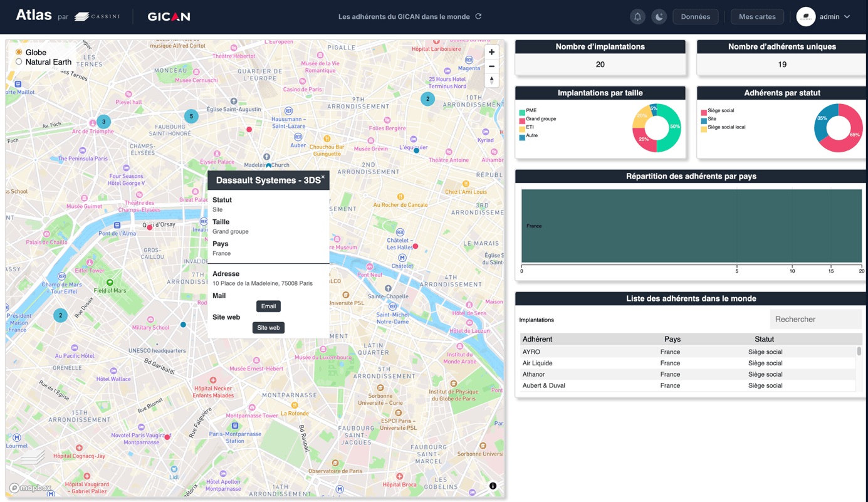Click the Email button in popup
Image resolution: width=868 pixels, height=502 pixels.
pyautogui.click(x=268, y=306)
